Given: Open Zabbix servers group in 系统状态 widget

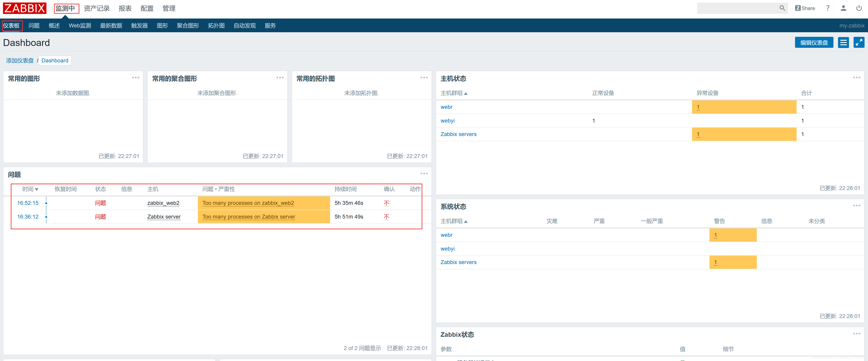Looking at the screenshot, I should [x=458, y=262].
